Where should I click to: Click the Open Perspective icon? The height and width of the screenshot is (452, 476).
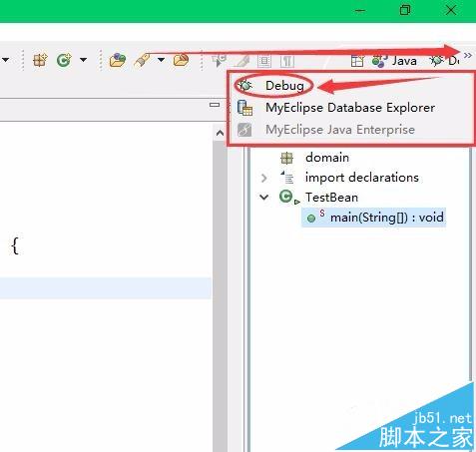[357, 61]
